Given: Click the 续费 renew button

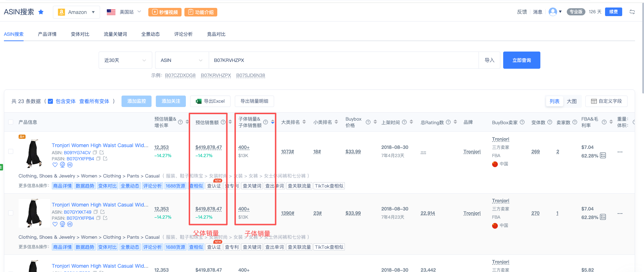Looking at the screenshot, I should [x=613, y=12].
